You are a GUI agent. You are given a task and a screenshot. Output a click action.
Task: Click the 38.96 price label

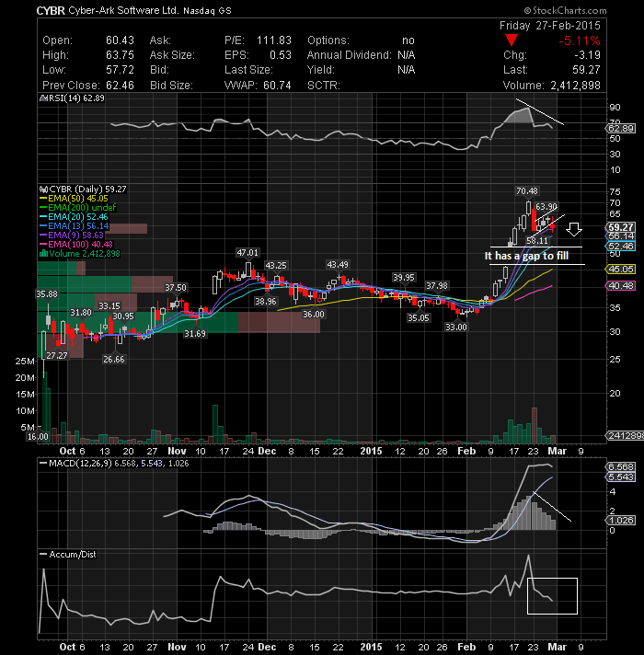266,301
